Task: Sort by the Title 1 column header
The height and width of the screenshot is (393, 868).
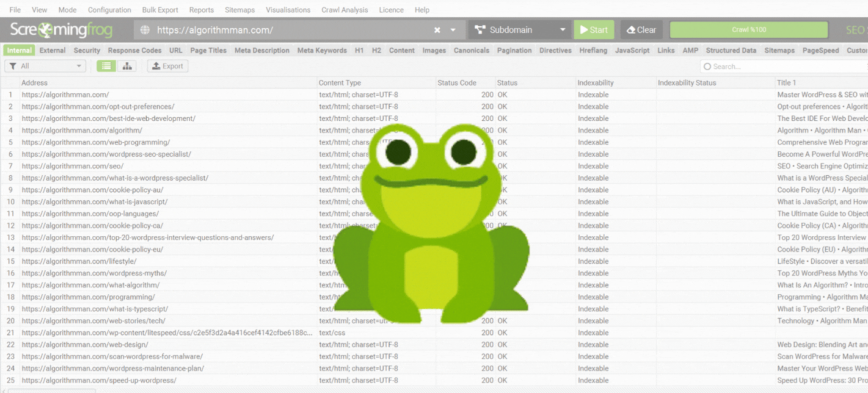Action: (821, 83)
